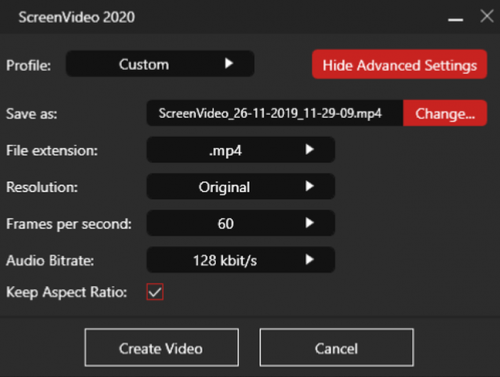Open the 128 kbit/s bitrate dropdown
Screen dimensions: 500x377
coord(241,260)
